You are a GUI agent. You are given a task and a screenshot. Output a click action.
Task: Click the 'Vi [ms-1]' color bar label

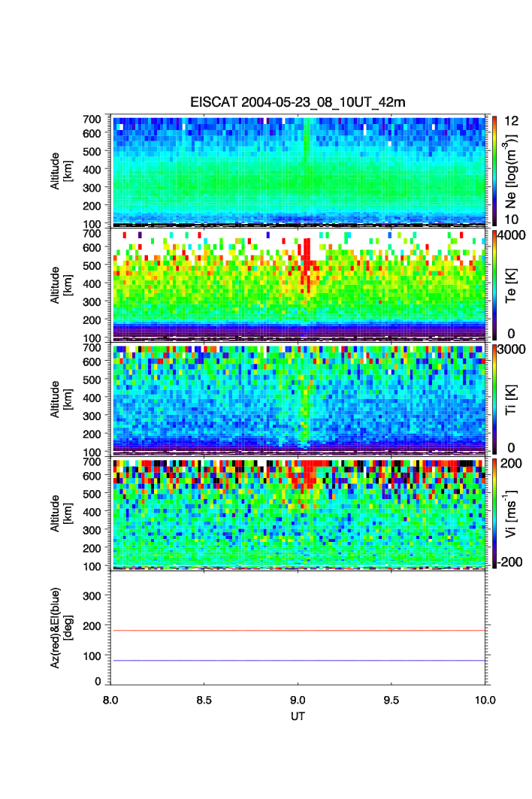(511, 513)
